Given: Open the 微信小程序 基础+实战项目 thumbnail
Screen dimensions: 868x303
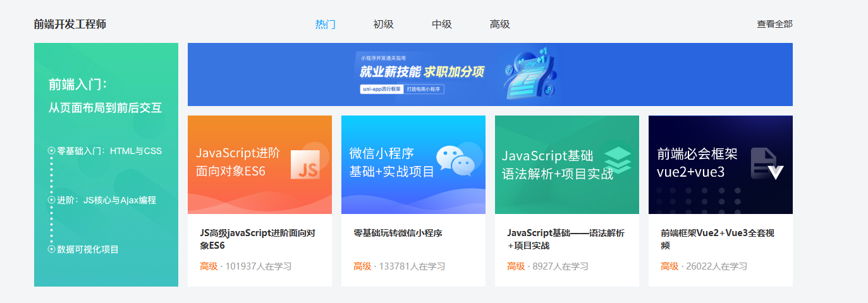Looking at the screenshot, I should pos(413,165).
